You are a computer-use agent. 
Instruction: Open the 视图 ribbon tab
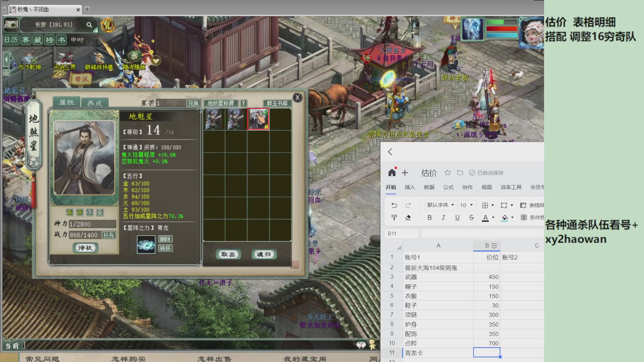point(487,187)
